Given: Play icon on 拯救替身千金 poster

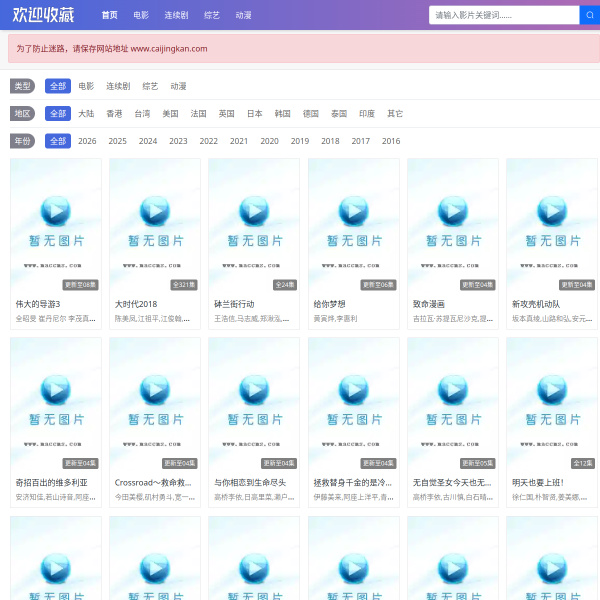Looking at the screenshot, I should pos(354,390).
